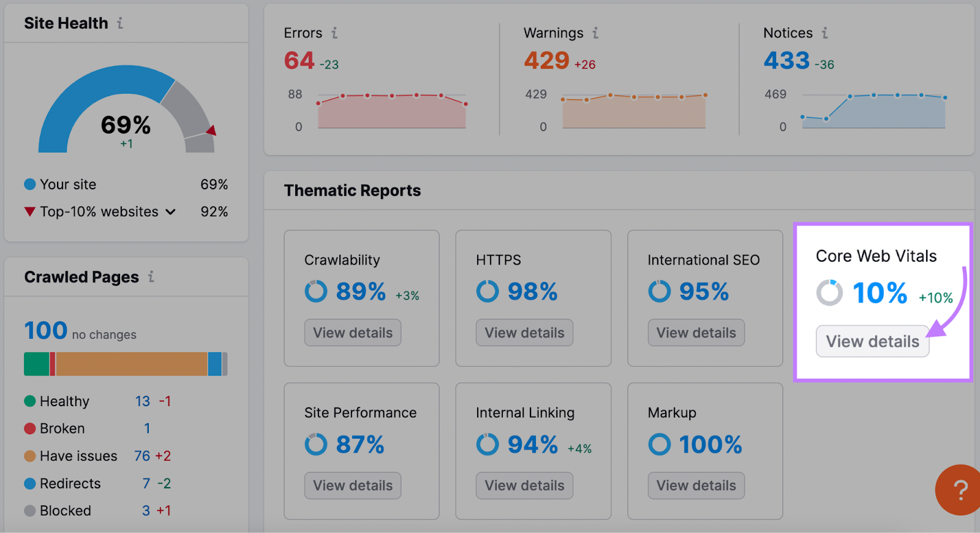Click the Core Web Vitals progress donut
This screenshot has width=980, height=533.
829,293
